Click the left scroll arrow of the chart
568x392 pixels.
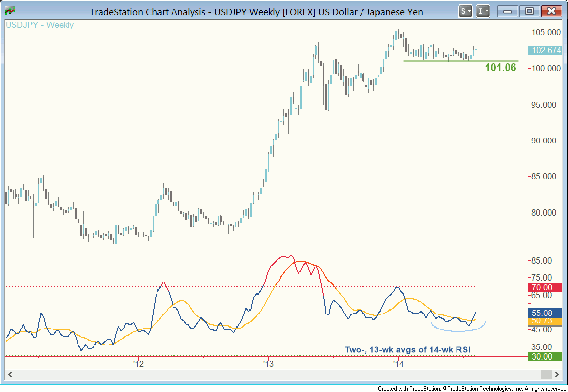[x=9, y=374]
